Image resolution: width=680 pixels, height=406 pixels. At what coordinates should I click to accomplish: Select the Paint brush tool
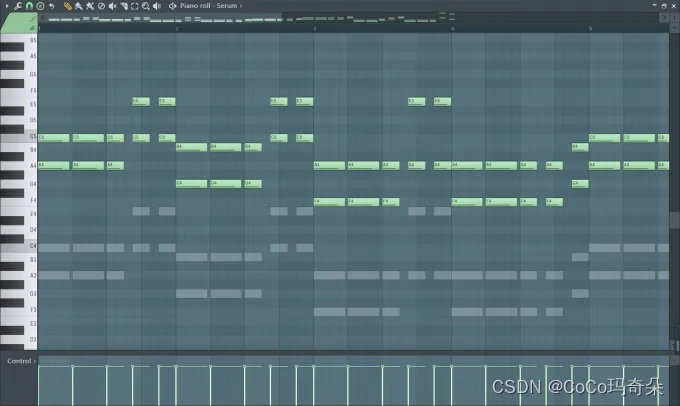tap(78, 6)
